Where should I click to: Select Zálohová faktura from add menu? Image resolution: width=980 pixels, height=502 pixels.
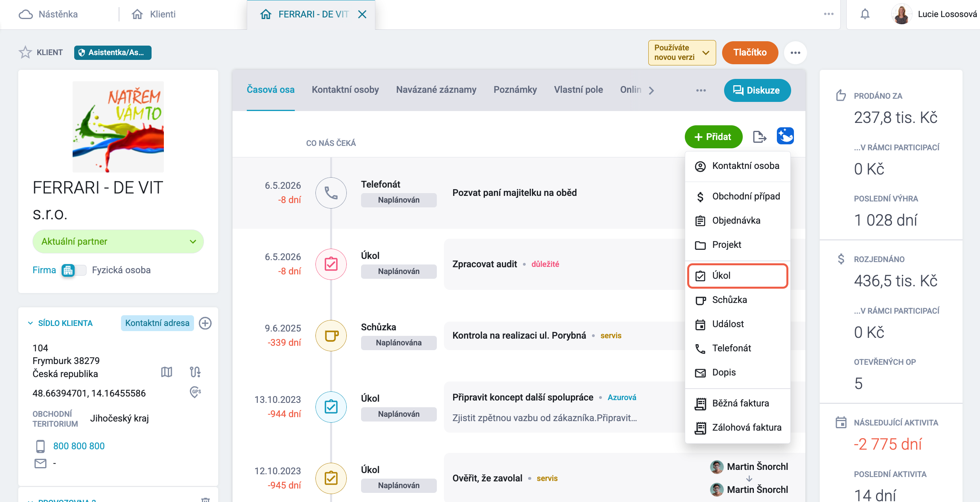pos(738,428)
